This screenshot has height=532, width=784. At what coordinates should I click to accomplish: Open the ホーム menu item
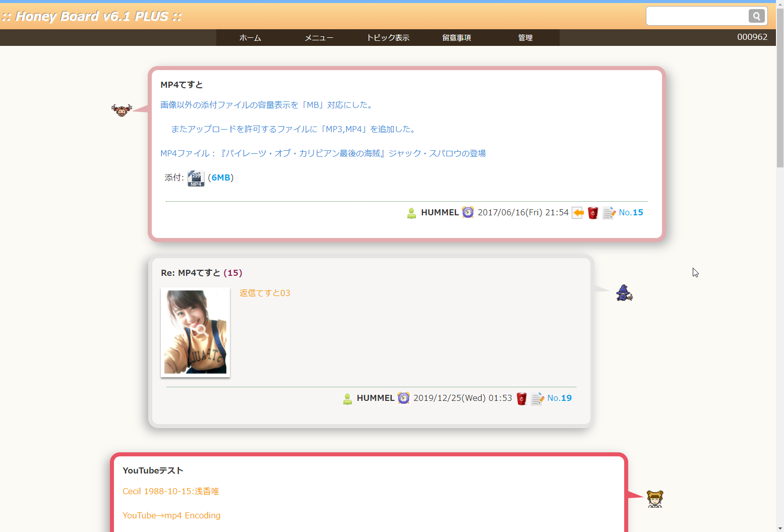pyautogui.click(x=250, y=38)
